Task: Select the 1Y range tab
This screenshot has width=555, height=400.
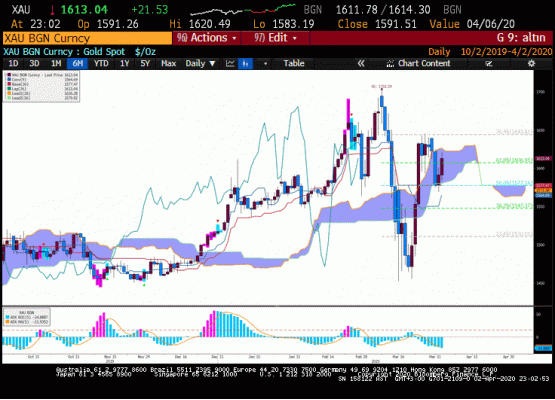Action: (x=124, y=64)
